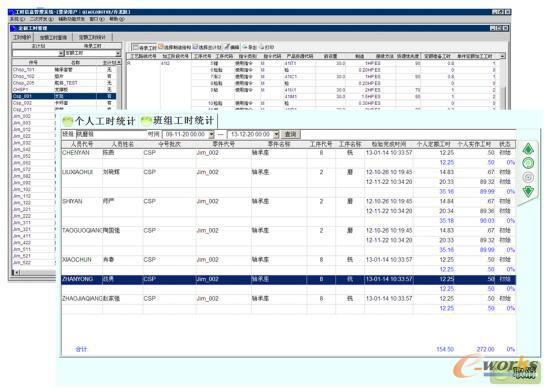Image resolution: width=548 pixels, height=388 pixels.
Task: Click the 班组 input field
Action: pos(110,134)
